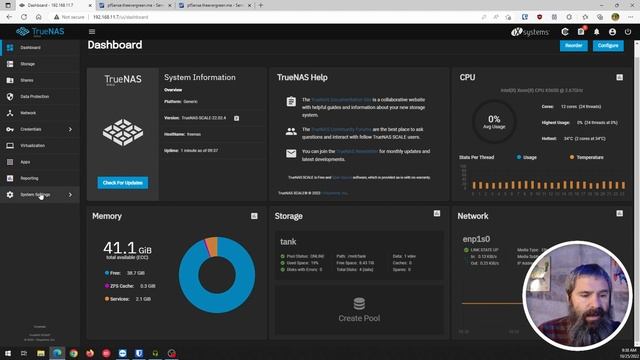Viewport: 640px width, 360px height.
Task: Open the jobs clipboard icon with badge
Action: click(581, 31)
